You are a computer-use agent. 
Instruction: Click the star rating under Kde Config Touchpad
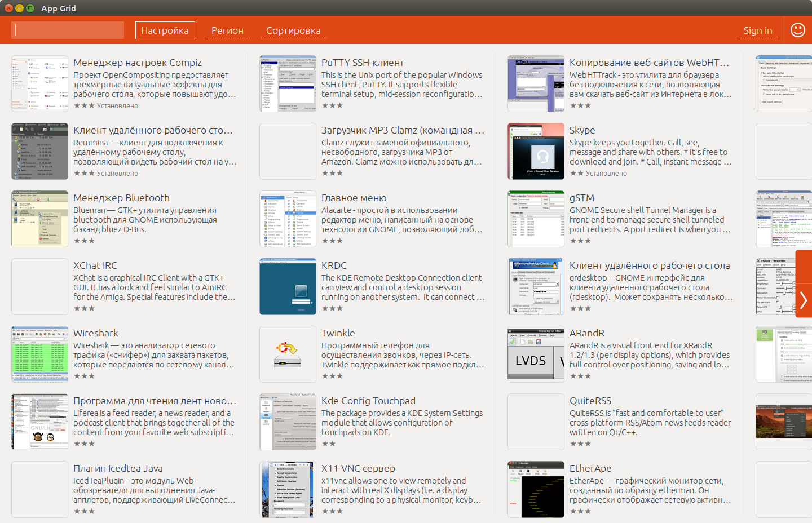coord(329,444)
